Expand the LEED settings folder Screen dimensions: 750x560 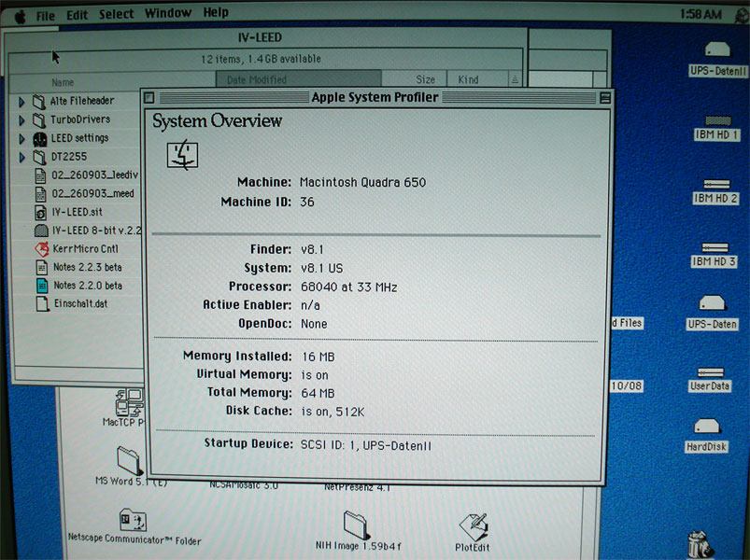(x=21, y=139)
